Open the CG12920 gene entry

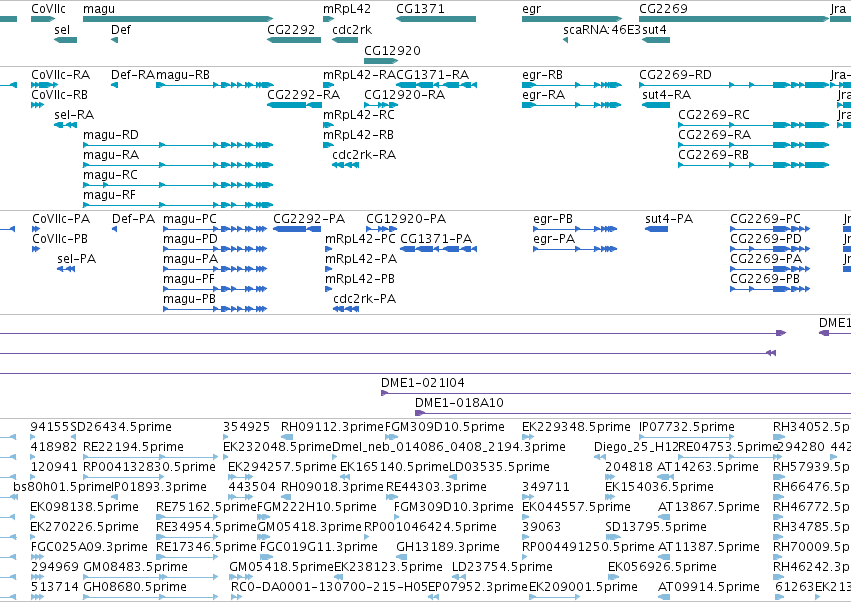point(381,60)
